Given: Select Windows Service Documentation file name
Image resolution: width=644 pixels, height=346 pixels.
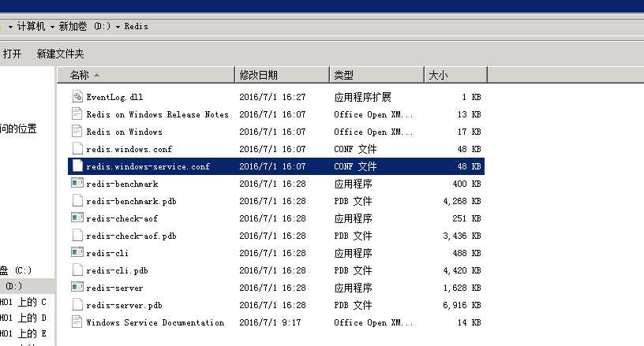Looking at the screenshot, I should coord(155,322).
